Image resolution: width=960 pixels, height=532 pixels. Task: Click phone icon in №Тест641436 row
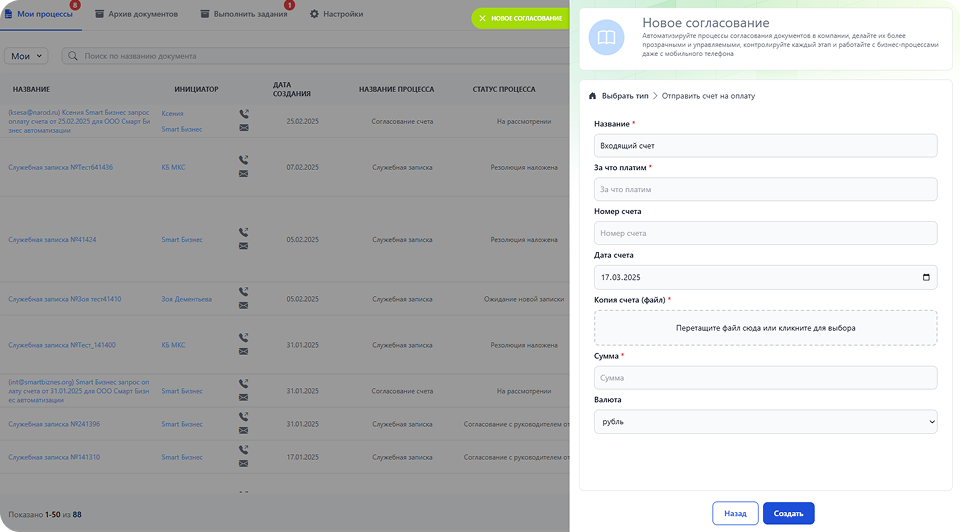(244, 160)
